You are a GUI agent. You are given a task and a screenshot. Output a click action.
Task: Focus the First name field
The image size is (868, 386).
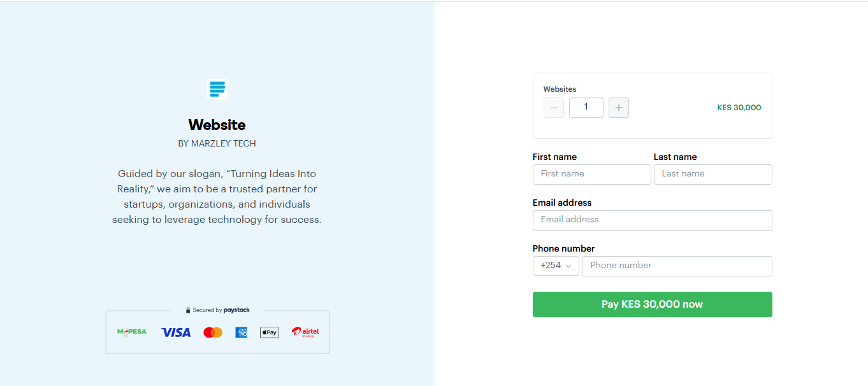(x=591, y=174)
